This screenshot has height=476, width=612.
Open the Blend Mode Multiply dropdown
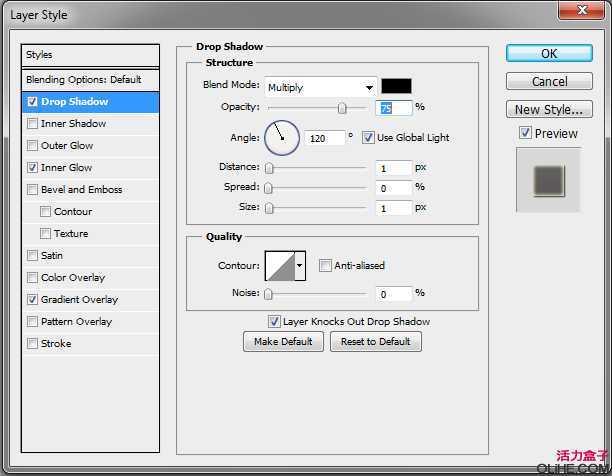[x=320, y=87]
